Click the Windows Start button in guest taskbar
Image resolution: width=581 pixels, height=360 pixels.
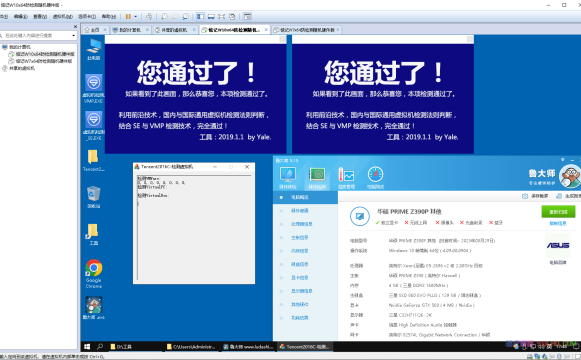tap(87, 347)
